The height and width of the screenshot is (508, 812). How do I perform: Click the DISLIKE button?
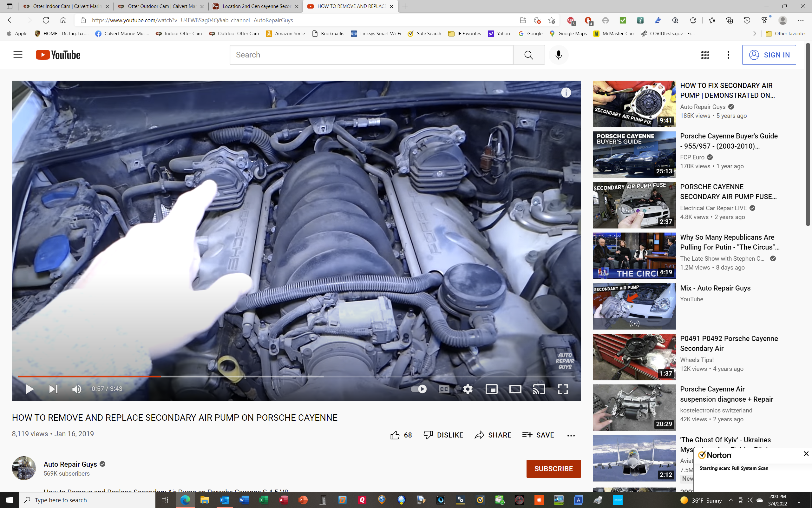click(x=443, y=435)
